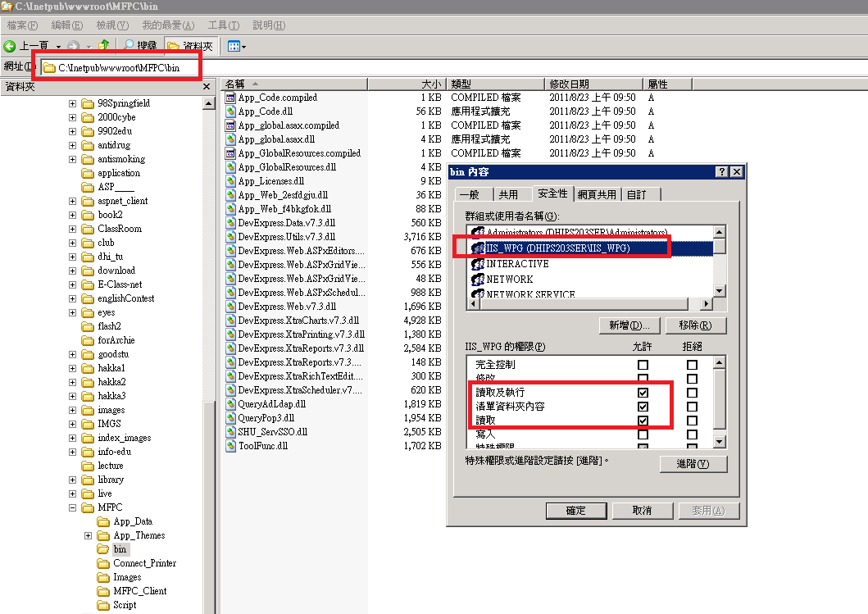Viewport: 868px width, 614px height.
Task: Click the Back (上一頁) arrow icon
Action: pos(11,46)
